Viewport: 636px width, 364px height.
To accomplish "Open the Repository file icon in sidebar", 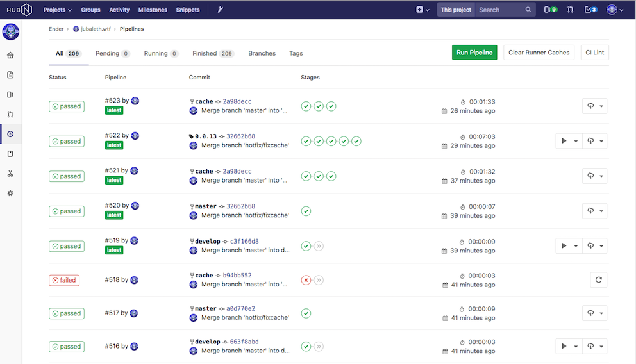I will 10,75.
